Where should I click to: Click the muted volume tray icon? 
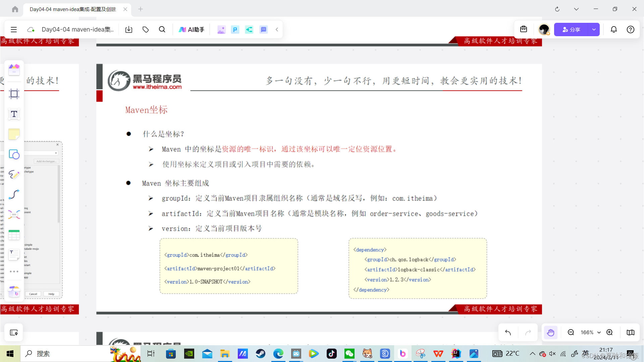tap(552, 354)
